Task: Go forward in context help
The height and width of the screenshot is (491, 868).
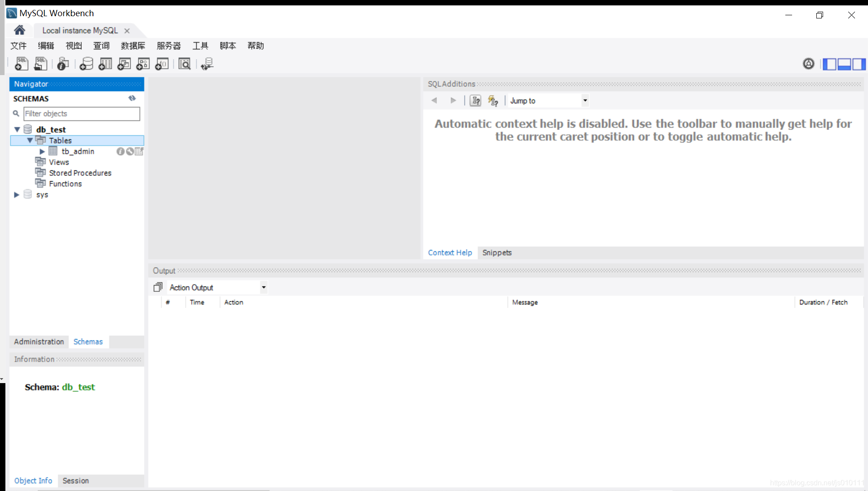Action: [x=453, y=100]
